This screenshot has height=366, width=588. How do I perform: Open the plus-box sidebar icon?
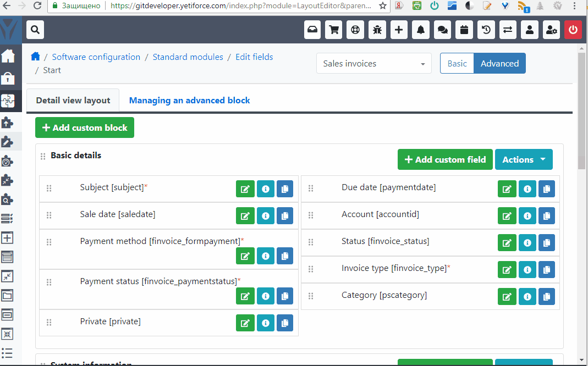tap(7, 238)
